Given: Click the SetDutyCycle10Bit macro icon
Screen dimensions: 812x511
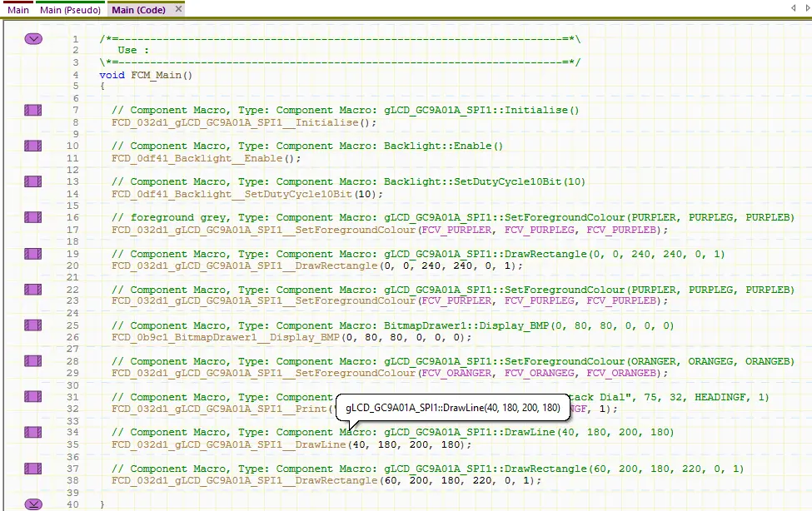Looking at the screenshot, I should point(33,181).
